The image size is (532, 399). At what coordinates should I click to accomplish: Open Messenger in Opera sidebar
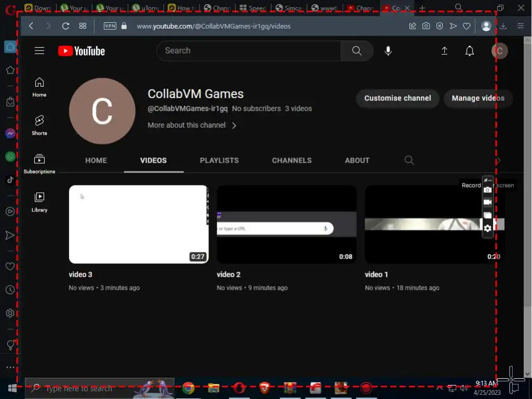pyautogui.click(x=10, y=134)
